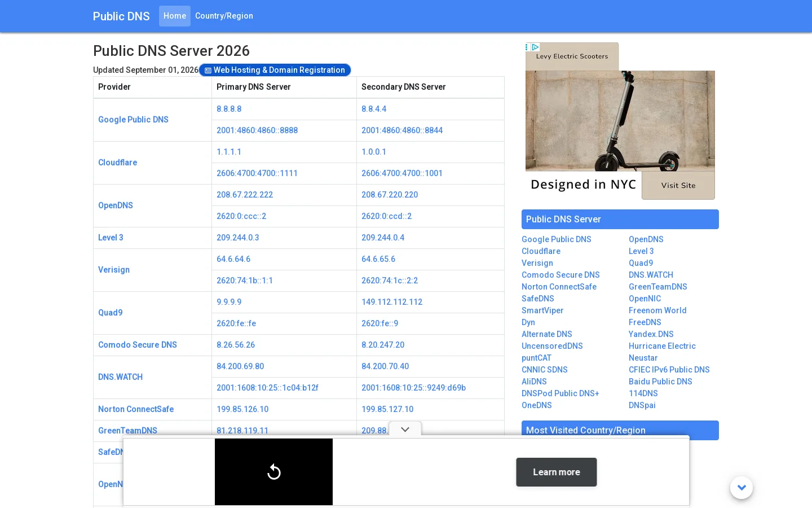Open DNS.WATCH provider in table
Viewport: 812px width, 508px height.
tap(120, 377)
